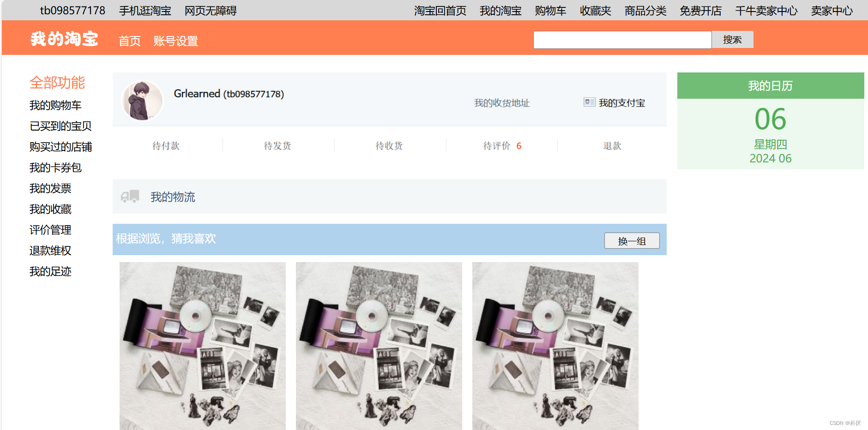This screenshot has height=430, width=868.
Task: Open the third recommended product image
Action: (555, 346)
